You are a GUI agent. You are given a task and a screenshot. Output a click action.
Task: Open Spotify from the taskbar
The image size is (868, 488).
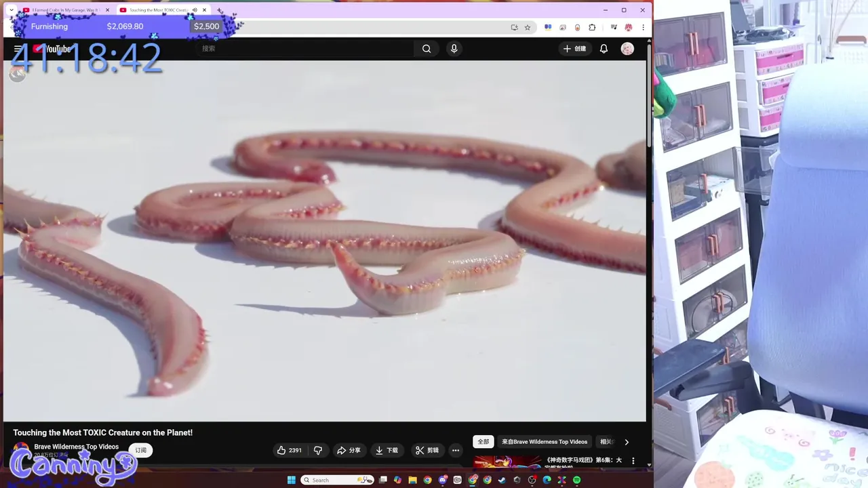(577, 480)
